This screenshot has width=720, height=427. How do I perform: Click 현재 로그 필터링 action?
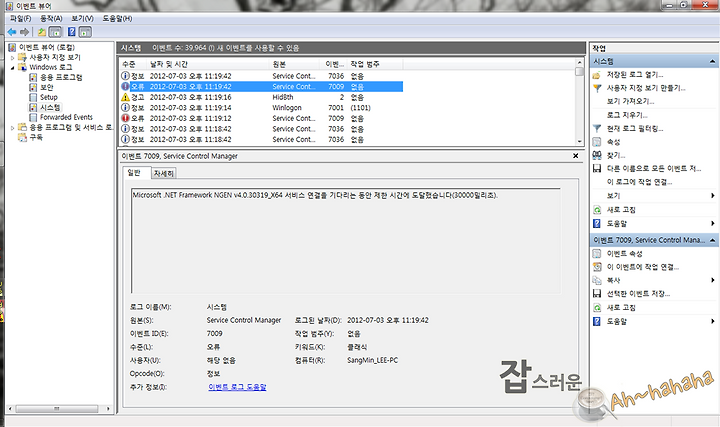[635, 129]
